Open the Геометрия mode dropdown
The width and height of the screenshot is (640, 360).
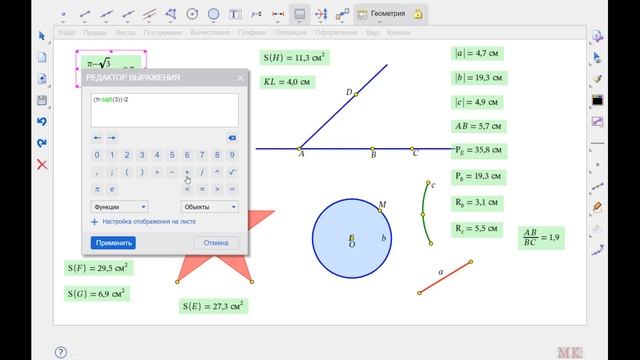coord(381,14)
